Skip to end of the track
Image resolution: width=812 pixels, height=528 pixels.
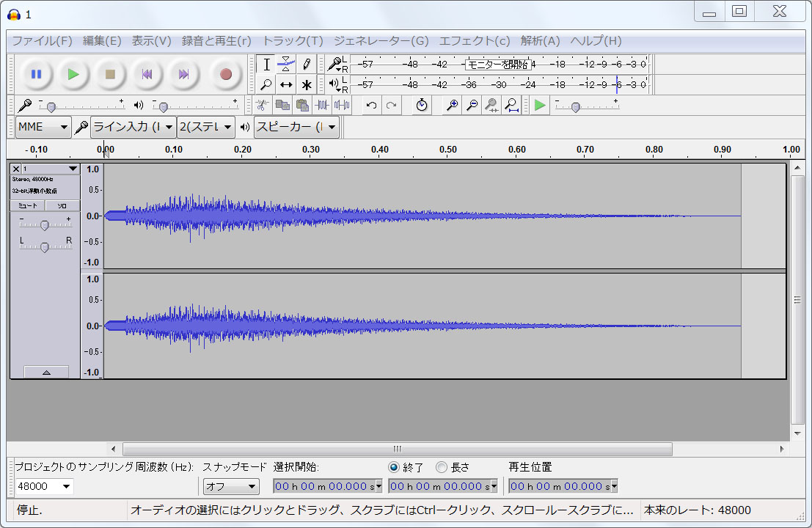[184, 75]
